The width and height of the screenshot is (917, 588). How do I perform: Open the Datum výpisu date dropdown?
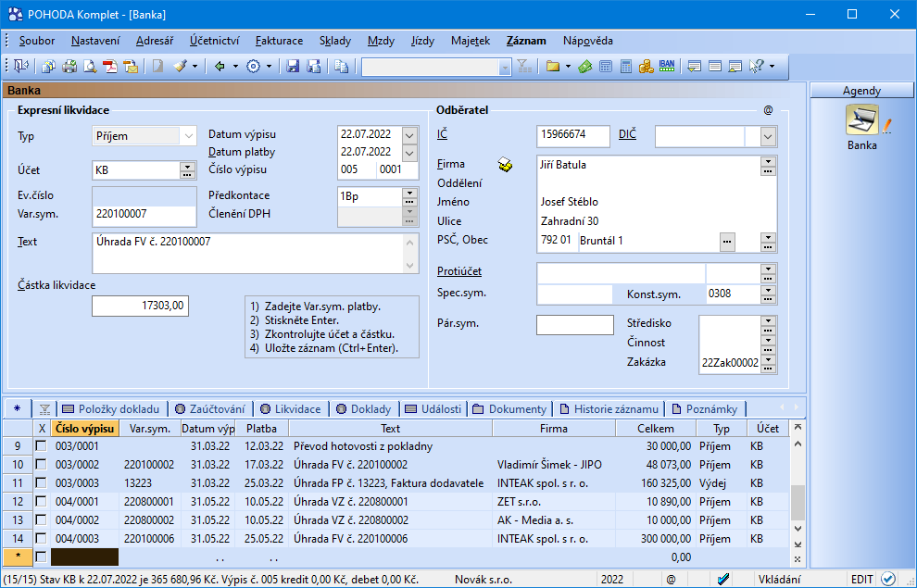pos(410,135)
